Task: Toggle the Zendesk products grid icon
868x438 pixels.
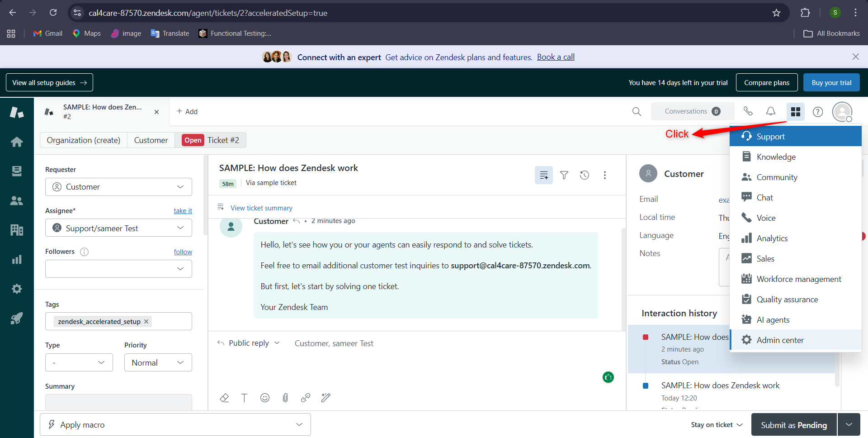Action: pyautogui.click(x=796, y=111)
